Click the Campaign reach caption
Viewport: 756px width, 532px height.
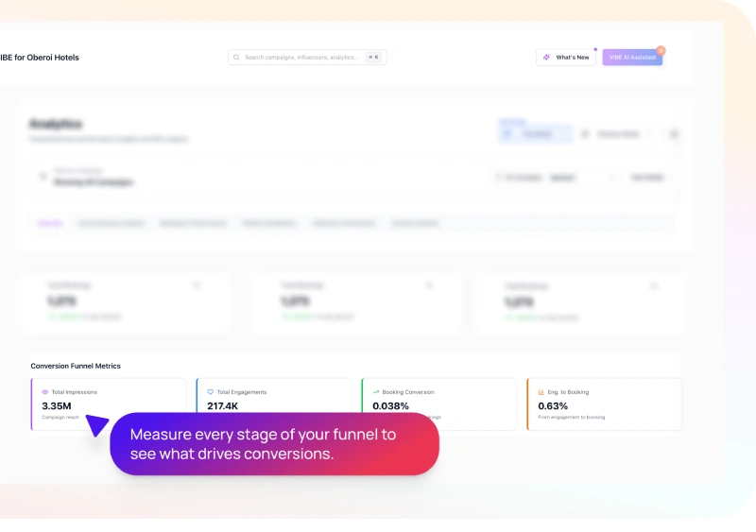[x=60, y=418]
